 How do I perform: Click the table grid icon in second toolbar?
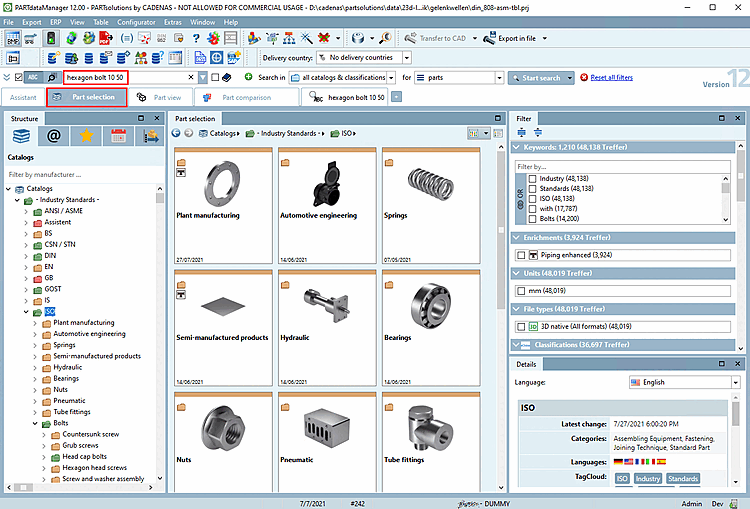(x=175, y=57)
